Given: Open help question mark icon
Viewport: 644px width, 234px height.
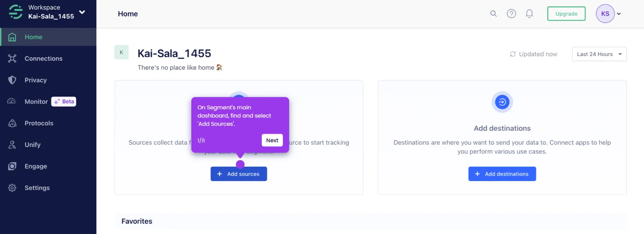Looking at the screenshot, I should pos(511,14).
